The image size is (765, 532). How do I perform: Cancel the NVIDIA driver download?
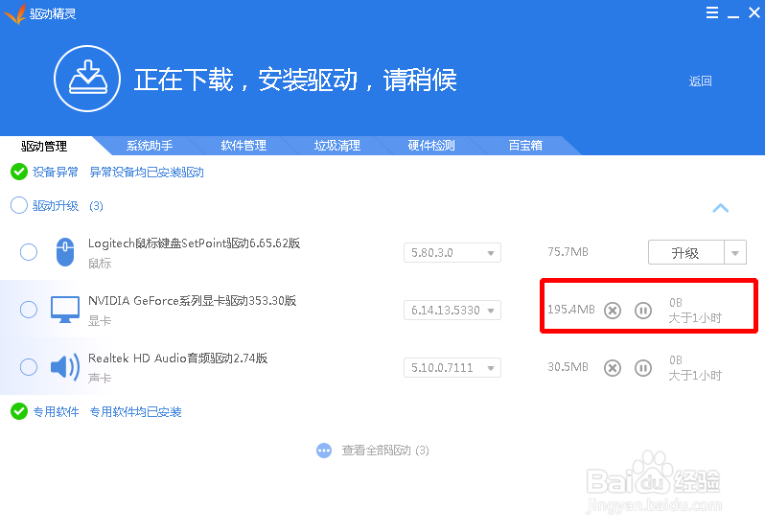point(613,311)
